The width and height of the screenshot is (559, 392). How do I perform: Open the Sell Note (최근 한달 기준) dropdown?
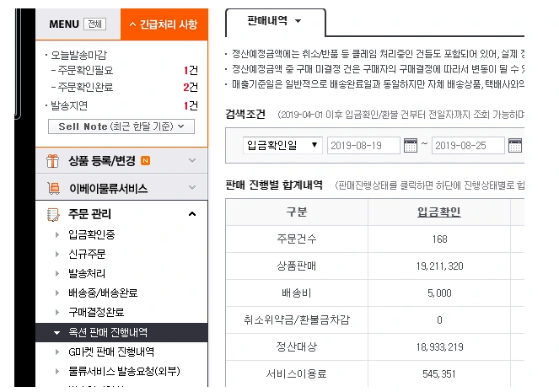[x=121, y=126]
